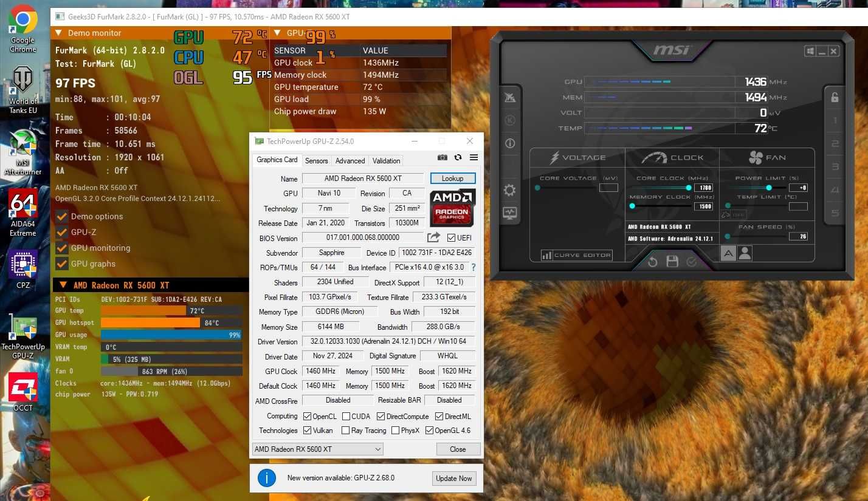
Task: Click the user-defined fan profile icon
Action: point(745,254)
